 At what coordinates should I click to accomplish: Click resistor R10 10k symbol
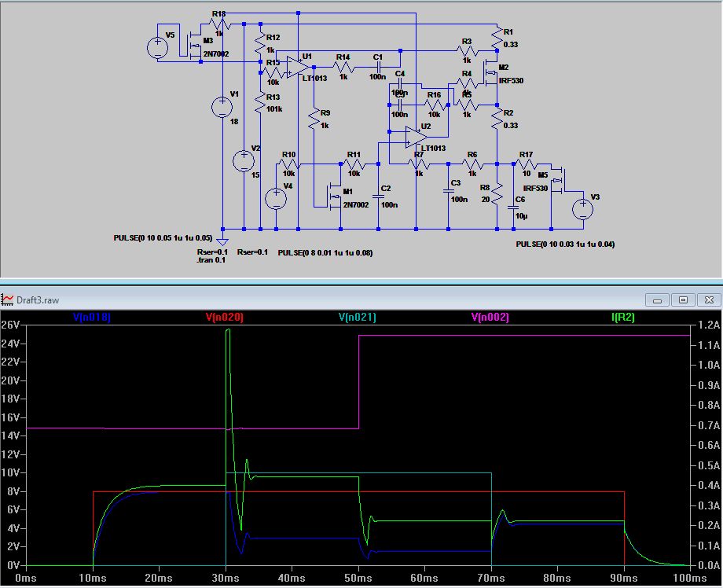click(289, 164)
